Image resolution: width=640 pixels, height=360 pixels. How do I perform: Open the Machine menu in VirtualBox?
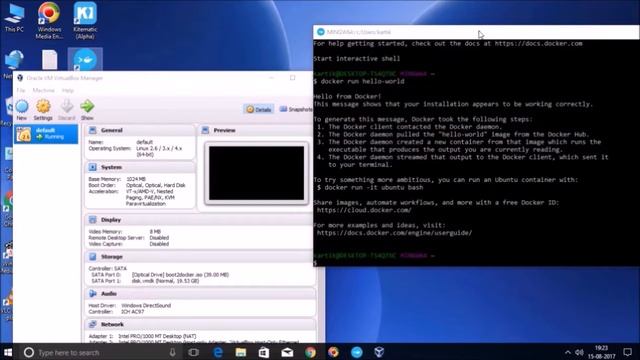tap(43, 90)
